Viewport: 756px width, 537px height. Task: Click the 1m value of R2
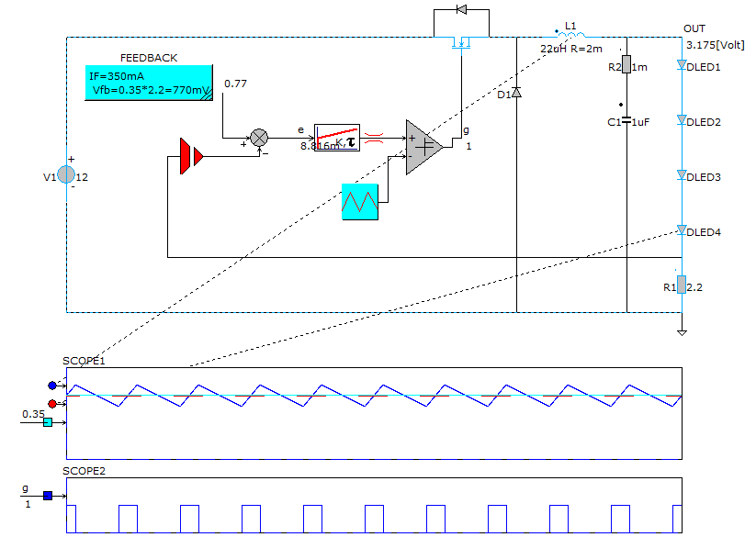[x=639, y=67]
